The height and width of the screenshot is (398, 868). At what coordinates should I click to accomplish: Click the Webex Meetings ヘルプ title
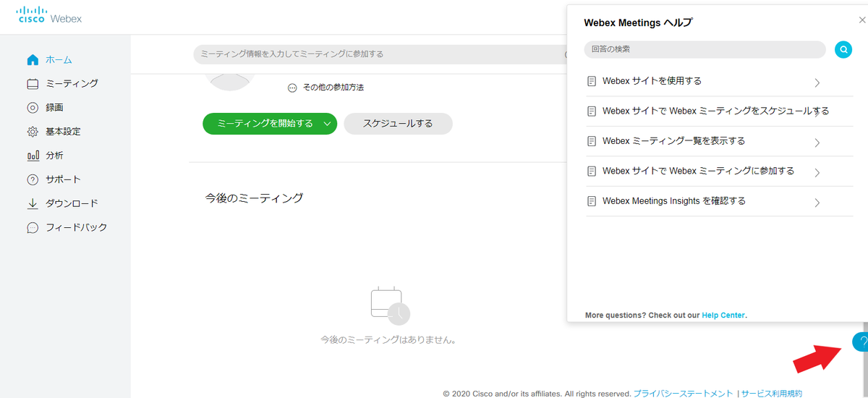click(x=638, y=22)
